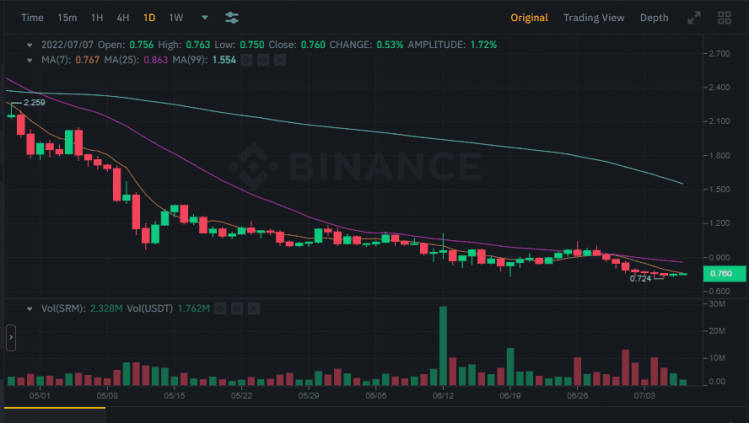
Task: Switch to the Trading View tab
Action: 593,18
